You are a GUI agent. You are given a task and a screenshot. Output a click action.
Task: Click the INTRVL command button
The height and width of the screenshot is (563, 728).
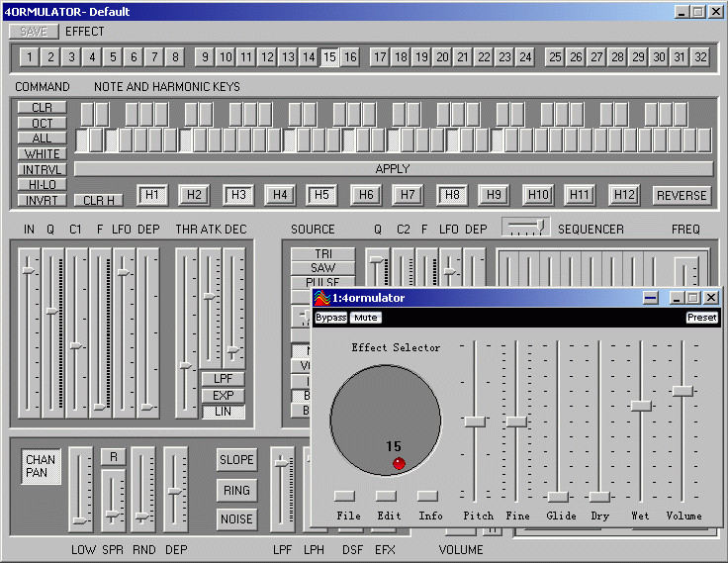coord(43,169)
